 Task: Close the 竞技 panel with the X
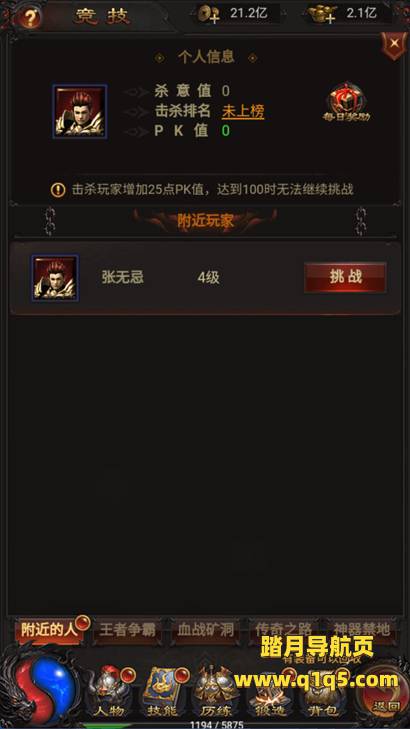tap(394, 44)
